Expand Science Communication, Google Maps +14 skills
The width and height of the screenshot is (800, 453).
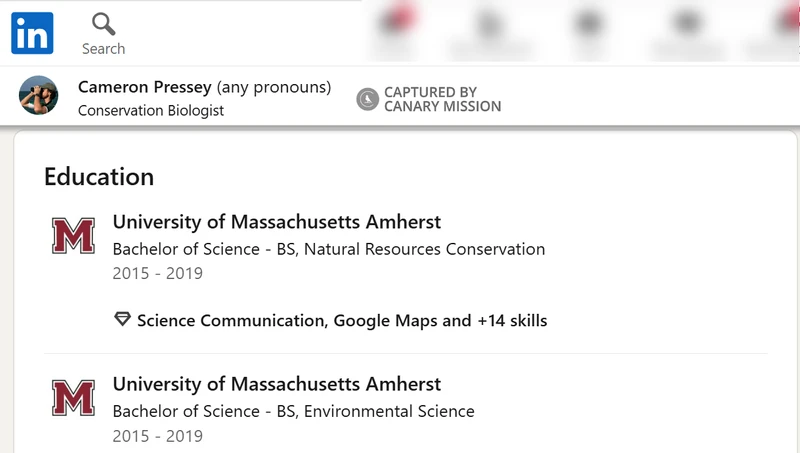[x=341, y=321]
